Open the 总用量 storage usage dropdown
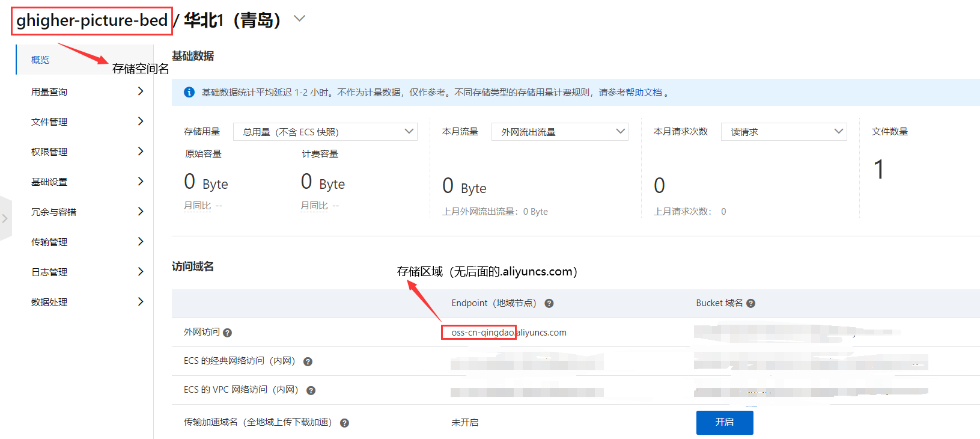 (x=325, y=132)
